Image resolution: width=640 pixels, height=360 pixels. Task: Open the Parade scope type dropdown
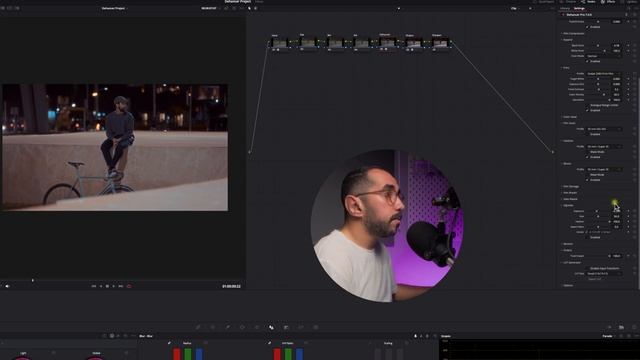coord(609,336)
